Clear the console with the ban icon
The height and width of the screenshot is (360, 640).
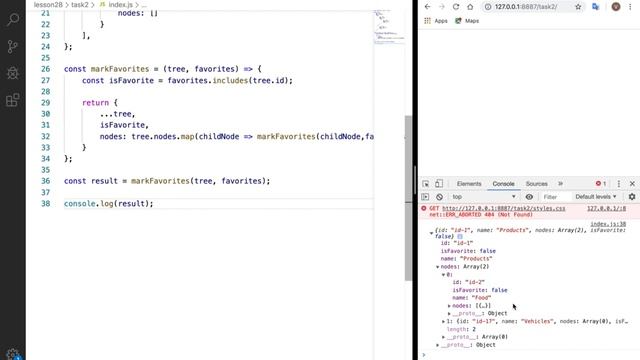pos(439,197)
